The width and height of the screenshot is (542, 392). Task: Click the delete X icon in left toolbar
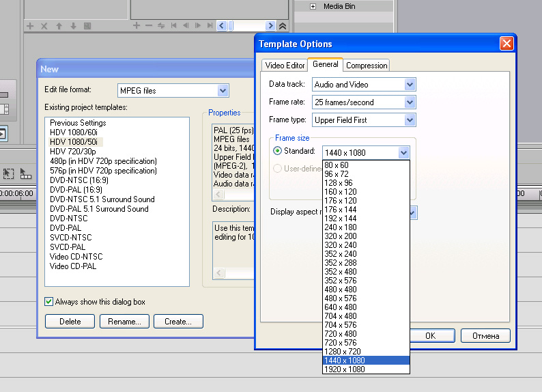click(x=44, y=26)
